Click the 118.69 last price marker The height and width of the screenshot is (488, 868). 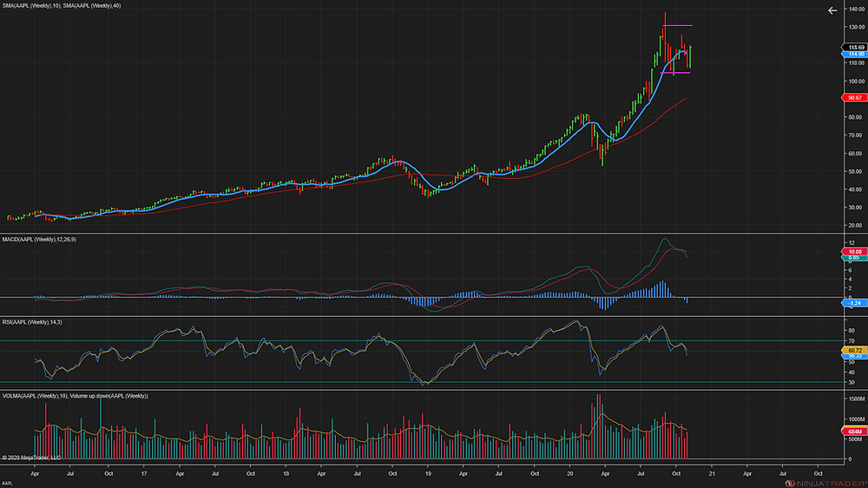point(854,48)
